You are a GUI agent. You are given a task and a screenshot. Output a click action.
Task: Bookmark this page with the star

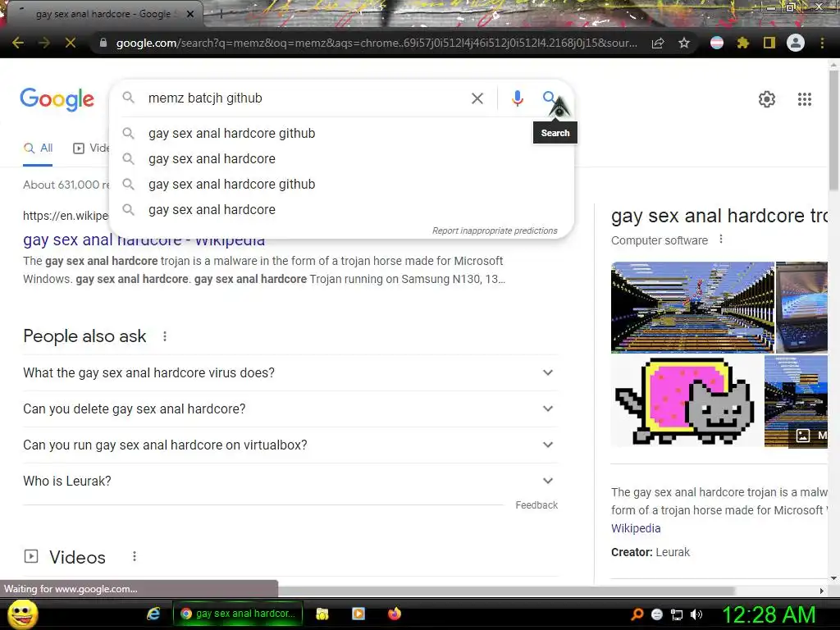click(684, 43)
